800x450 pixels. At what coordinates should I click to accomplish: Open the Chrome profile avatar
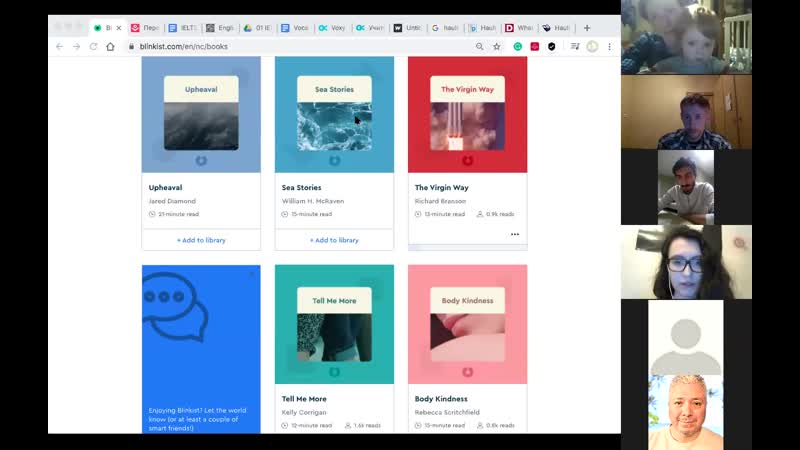[592, 46]
